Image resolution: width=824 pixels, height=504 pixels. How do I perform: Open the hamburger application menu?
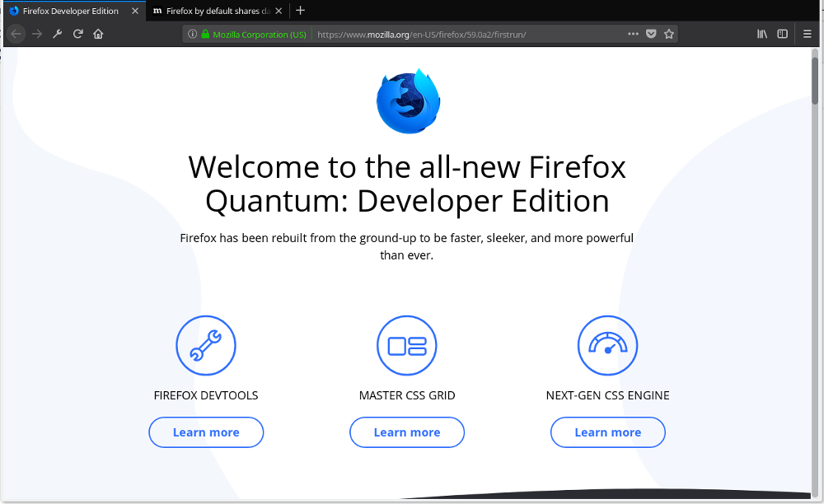tap(808, 34)
